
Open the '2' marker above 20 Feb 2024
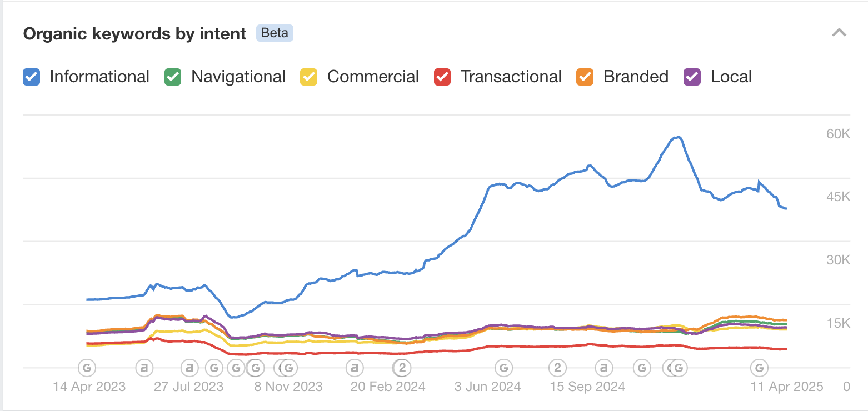click(x=402, y=367)
